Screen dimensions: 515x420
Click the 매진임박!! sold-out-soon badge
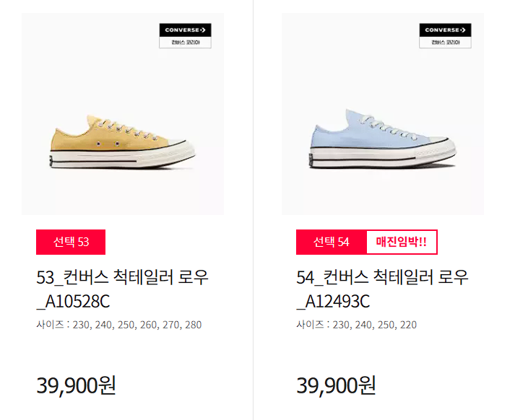[x=402, y=242]
